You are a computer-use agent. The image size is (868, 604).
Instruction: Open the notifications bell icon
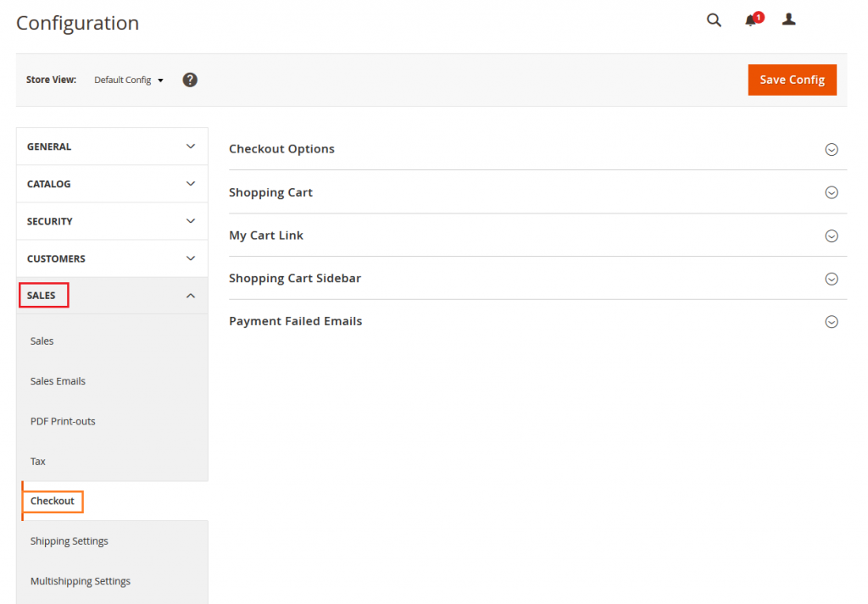pyautogui.click(x=751, y=19)
